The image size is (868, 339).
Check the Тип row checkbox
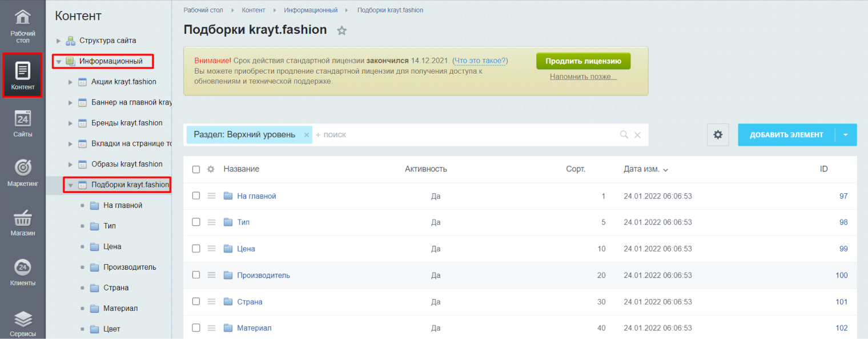coord(196,222)
